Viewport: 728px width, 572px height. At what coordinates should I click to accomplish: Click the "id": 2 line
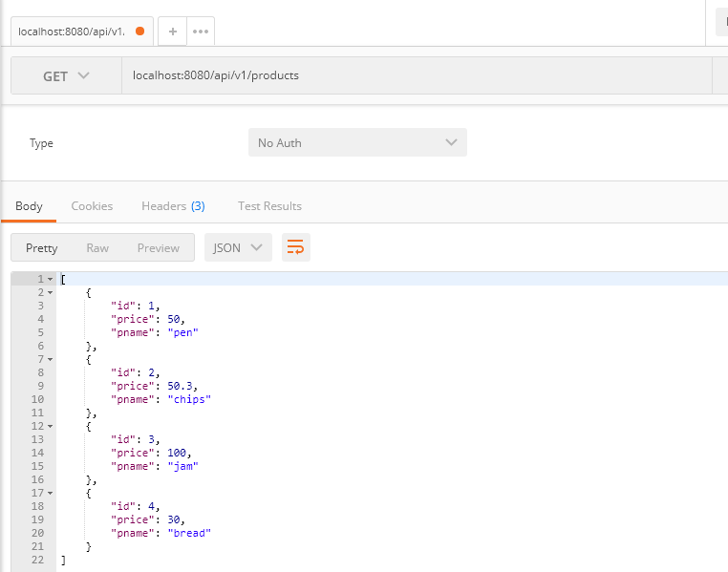(x=135, y=372)
